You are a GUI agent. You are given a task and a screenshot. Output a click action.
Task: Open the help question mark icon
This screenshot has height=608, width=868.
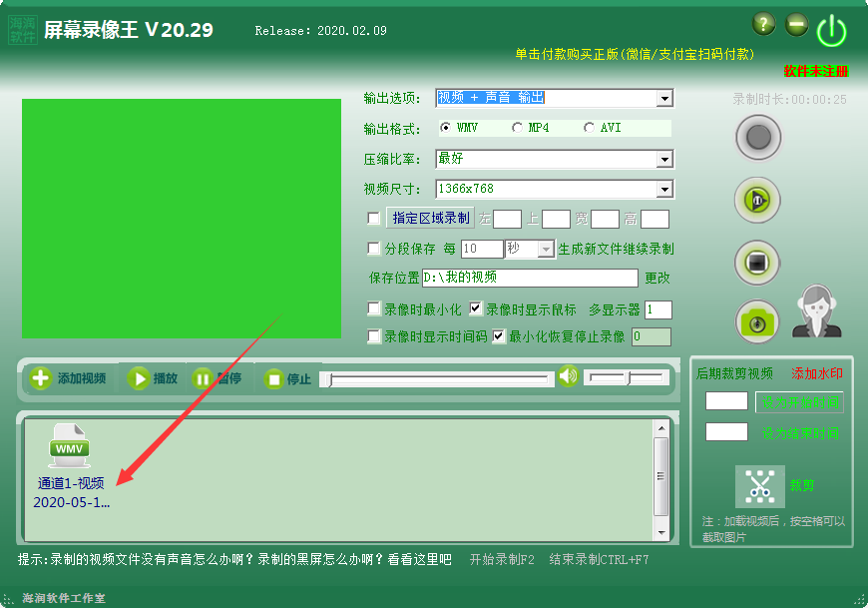click(762, 23)
